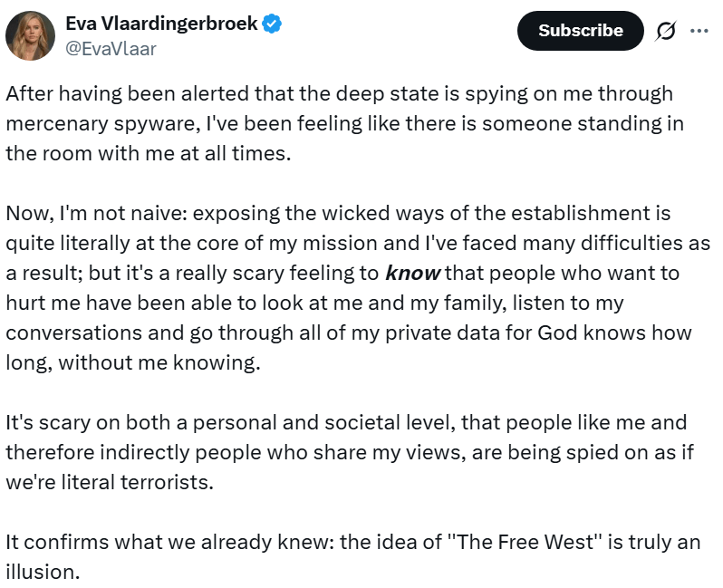Open the Eva Vlaardingerbroek display name link
Image resolution: width=723 pixels, height=588 pixels.
[161, 24]
